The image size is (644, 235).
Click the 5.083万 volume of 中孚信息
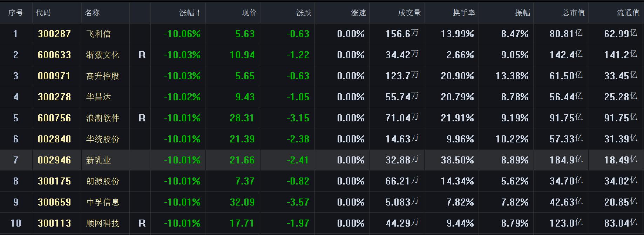[402, 202]
